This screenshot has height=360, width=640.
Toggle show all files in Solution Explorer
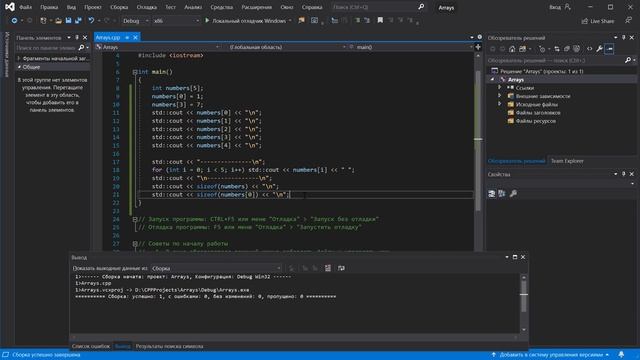pos(576,49)
